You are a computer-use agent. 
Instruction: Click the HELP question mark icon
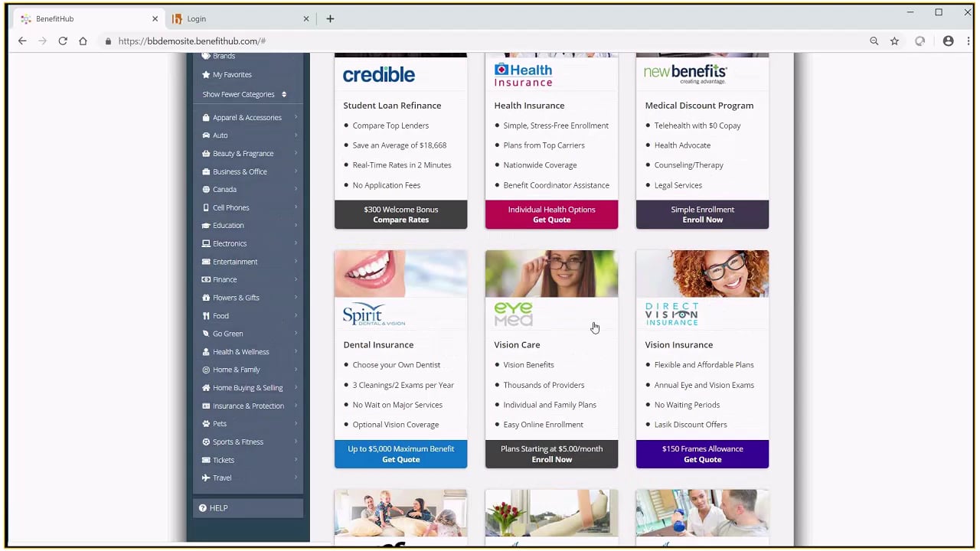point(203,508)
